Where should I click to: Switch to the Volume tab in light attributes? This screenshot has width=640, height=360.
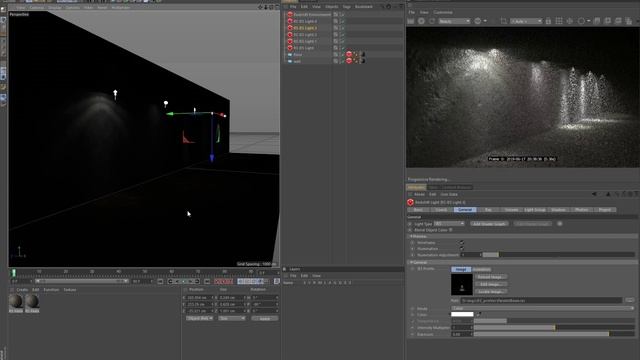511,209
